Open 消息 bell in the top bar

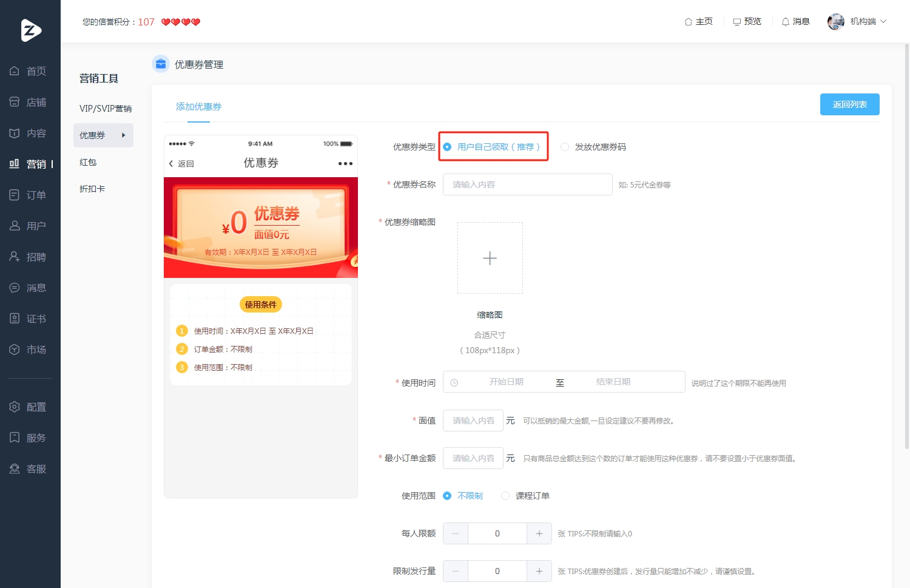tap(795, 21)
